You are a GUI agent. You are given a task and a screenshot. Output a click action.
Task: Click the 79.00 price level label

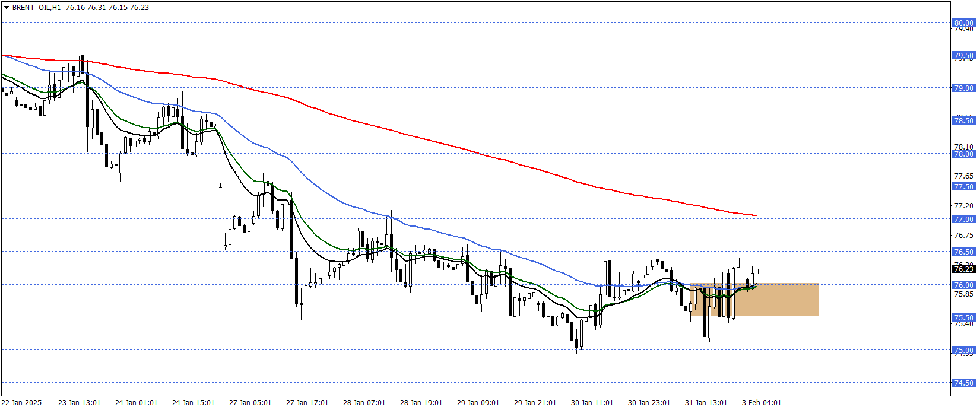click(x=963, y=88)
